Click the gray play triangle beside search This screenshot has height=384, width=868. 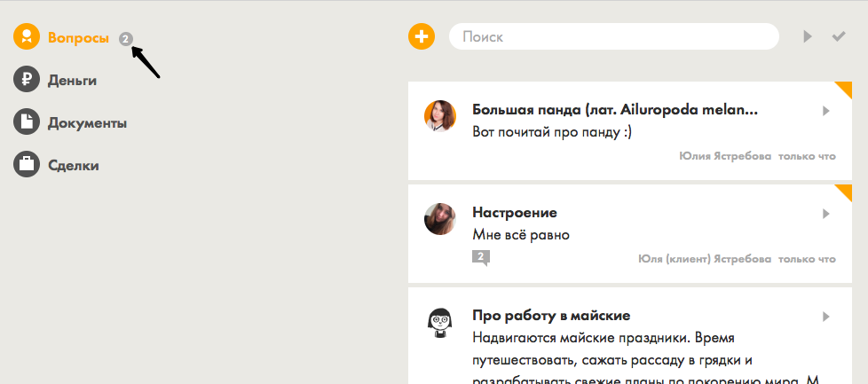pyautogui.click(x=808, y=36)
